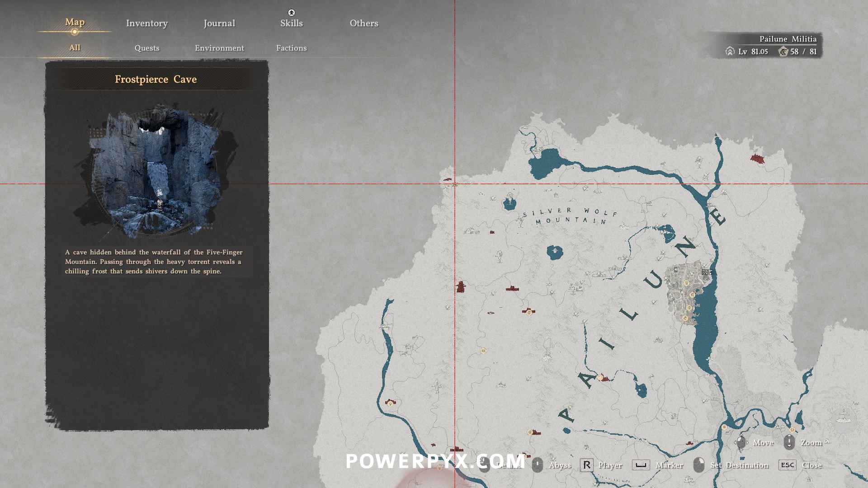Viewport: 868px width, 488px height.
Task: Open the Skills tab
Action: (291, 23)
